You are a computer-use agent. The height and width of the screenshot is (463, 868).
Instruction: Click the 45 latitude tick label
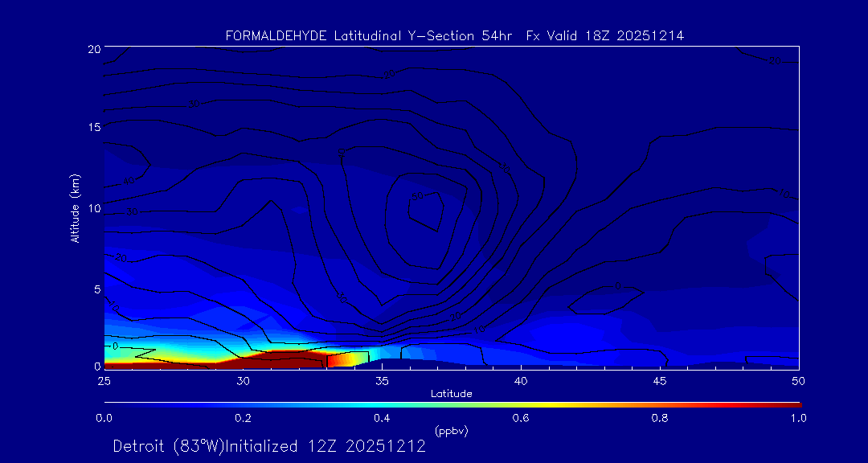[x=660, y=380]
